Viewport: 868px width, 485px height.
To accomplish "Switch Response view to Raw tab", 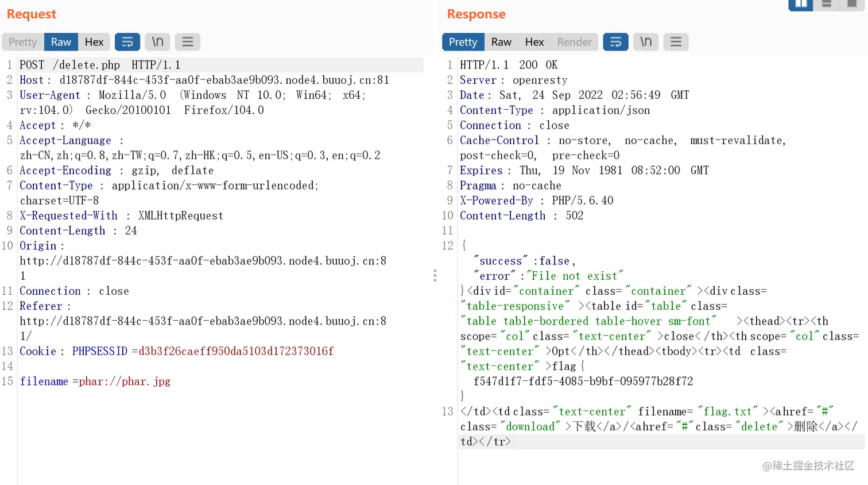I will tap(501, 42).
